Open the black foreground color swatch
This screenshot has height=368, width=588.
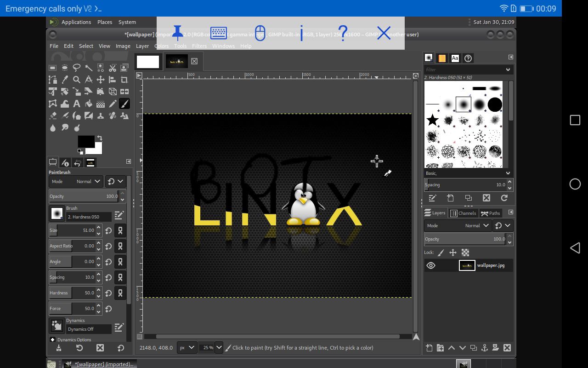coord(85,141)
